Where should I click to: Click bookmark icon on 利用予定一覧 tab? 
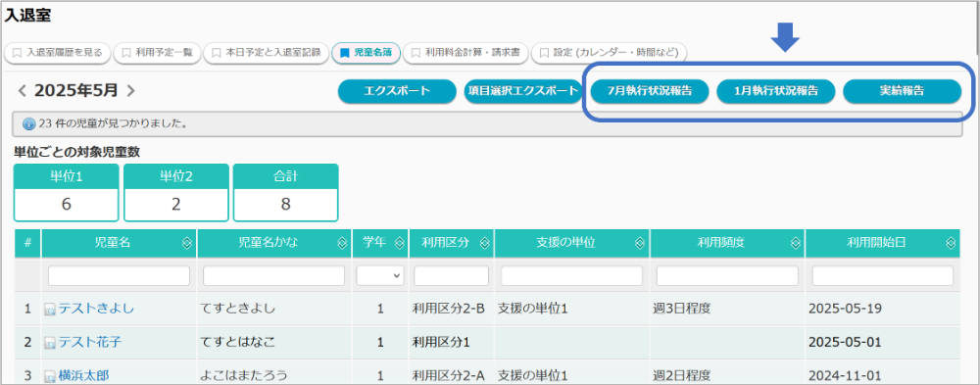[x=126, y=53]
